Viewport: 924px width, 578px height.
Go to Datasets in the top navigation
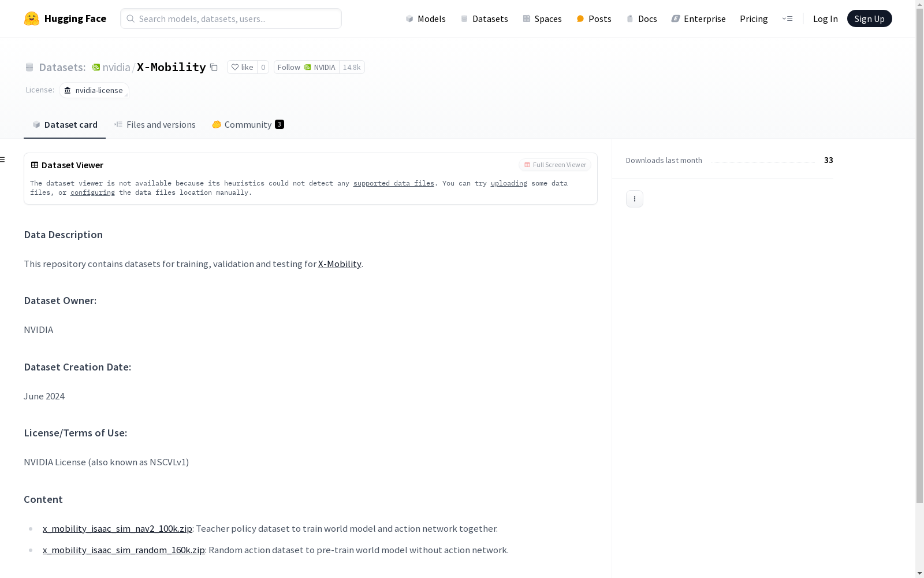coord(484,18)
